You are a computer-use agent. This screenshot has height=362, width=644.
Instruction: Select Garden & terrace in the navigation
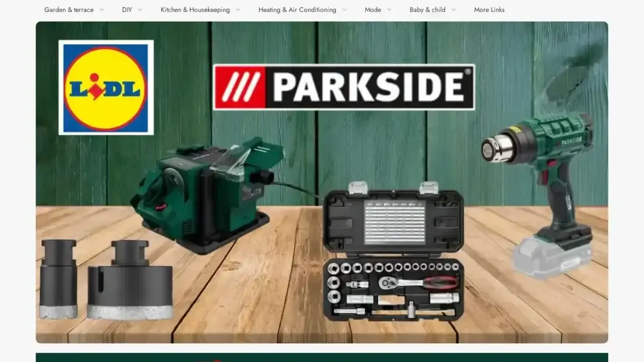point(70,9)
